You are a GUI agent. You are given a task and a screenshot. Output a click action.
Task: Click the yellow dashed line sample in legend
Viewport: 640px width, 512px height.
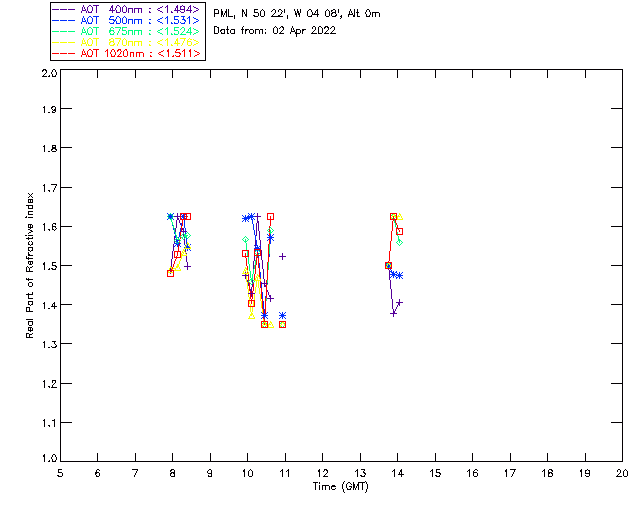click(x=64, y=42)
